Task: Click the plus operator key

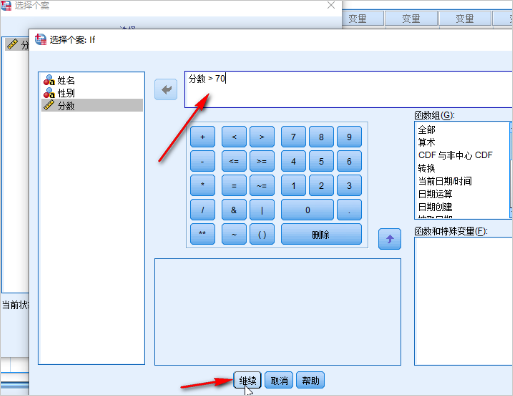Action: click(x=202, y=137)
